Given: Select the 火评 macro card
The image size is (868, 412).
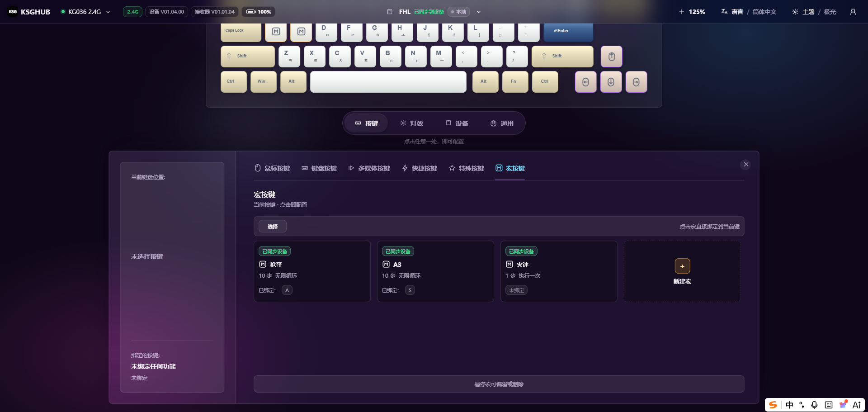Looking at the screenshot, I should [559, 271].
